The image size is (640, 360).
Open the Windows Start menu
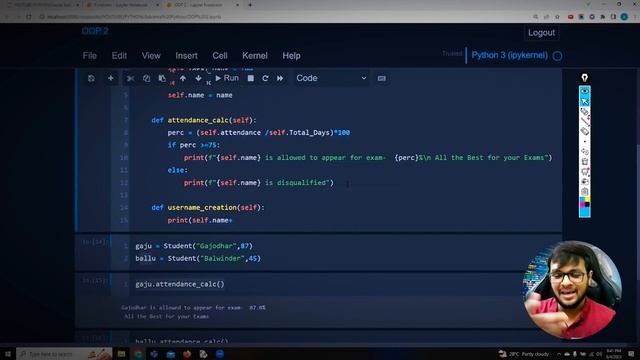tap(7, 354)
